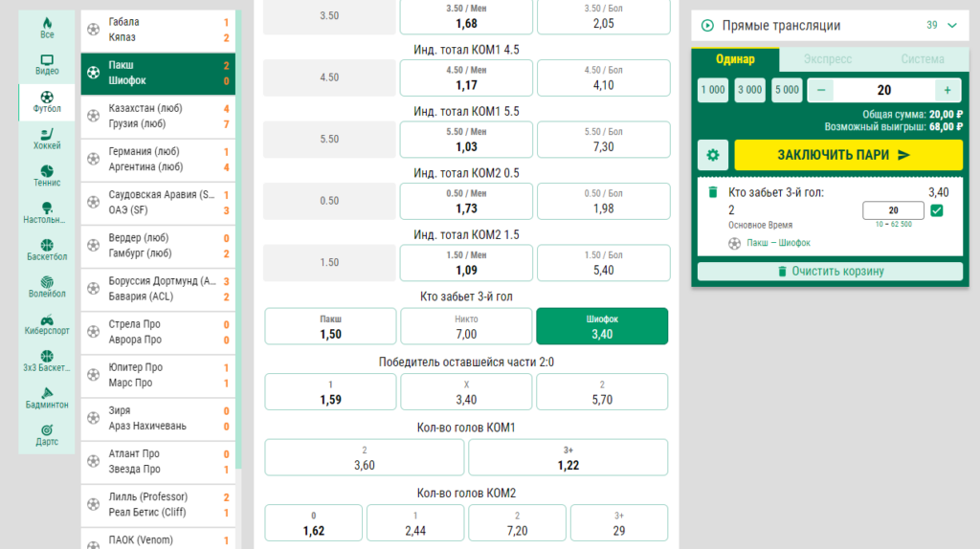Image resolution: width=980 pixels, height=549 pixels.
Task: Select X 3,40 remaining-part winner
Action: point(466,391)
